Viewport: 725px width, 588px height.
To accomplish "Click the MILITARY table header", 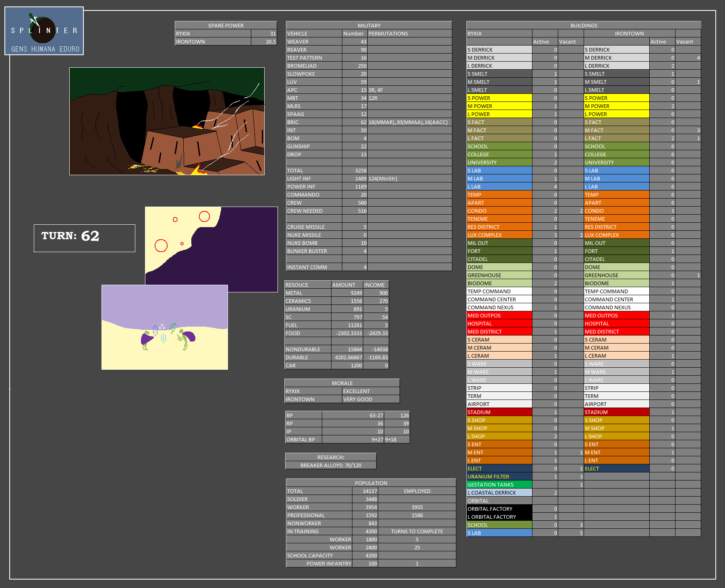I will (369, 25).
